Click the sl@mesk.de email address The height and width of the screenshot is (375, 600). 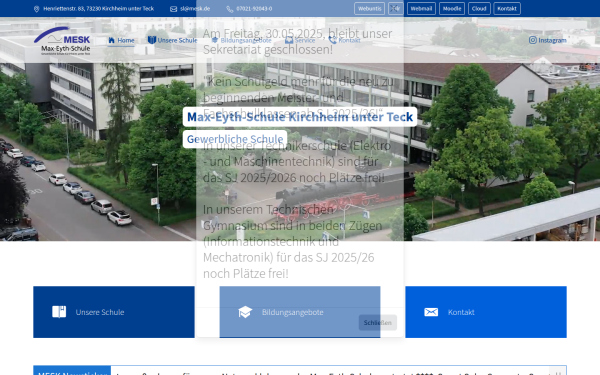(x=195, y=8)
